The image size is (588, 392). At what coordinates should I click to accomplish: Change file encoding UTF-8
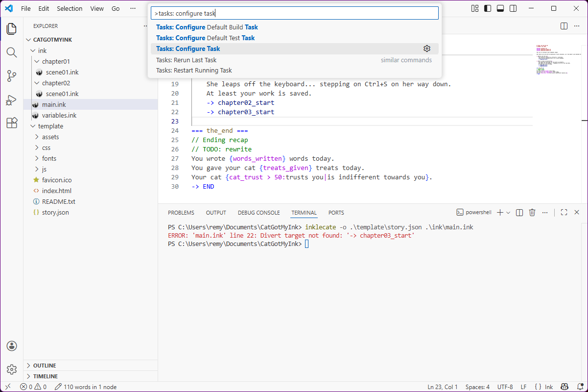[x=505, y=387]
